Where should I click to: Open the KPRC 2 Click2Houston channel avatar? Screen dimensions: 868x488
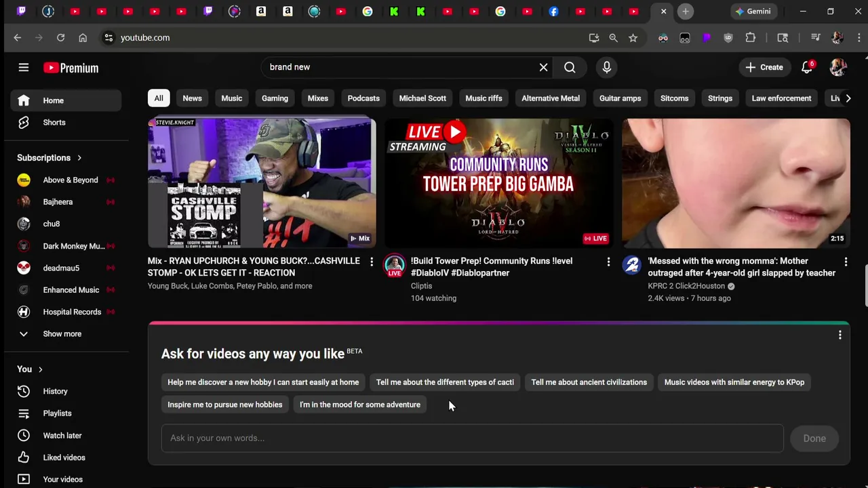tap(631, 265)
